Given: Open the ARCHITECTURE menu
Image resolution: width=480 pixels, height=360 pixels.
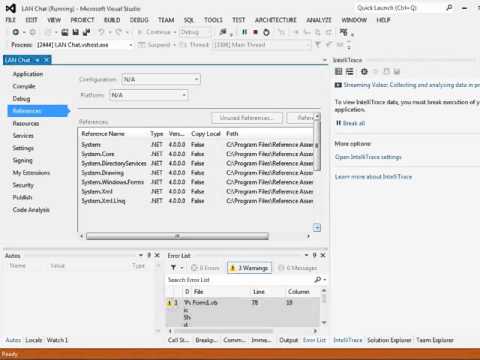Looking at the screenshot, I should [x=276, y=20].
